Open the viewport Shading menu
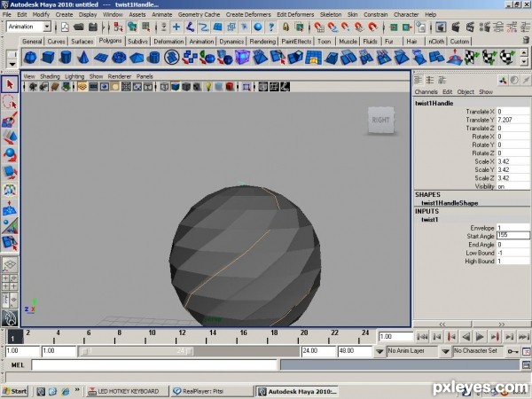Viewport: 532px width, 399px height. click(50, 76)
